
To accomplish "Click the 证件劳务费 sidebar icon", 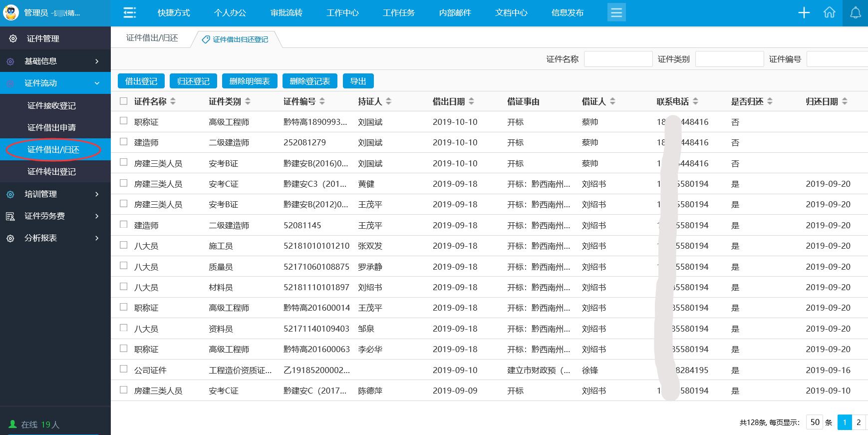I will point(10,216).
